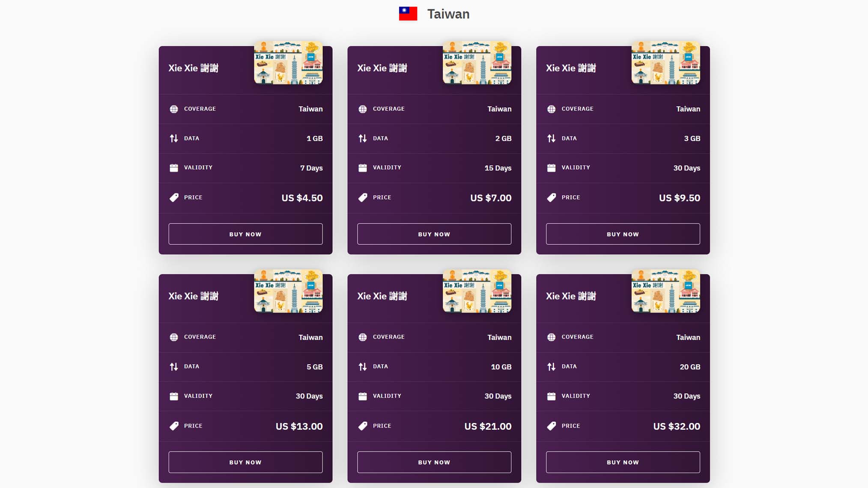Click data arrows icon on 10 GB card

coord(363,367)
